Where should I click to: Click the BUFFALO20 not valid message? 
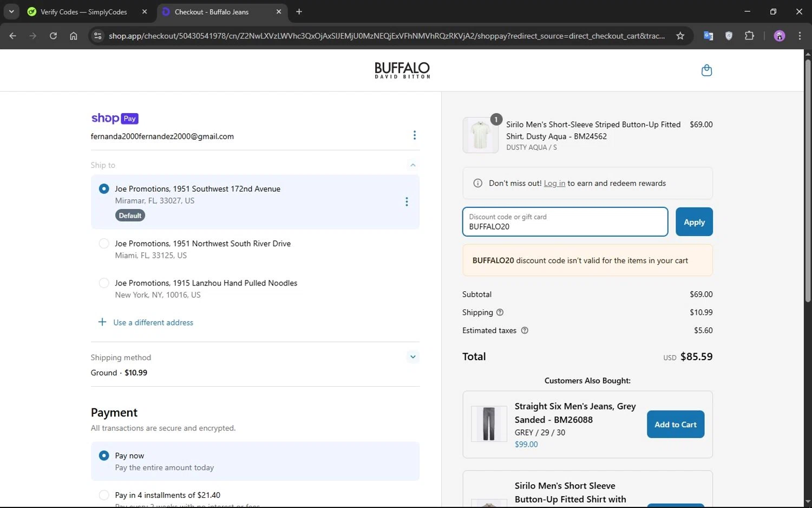(x=587, y=260)
